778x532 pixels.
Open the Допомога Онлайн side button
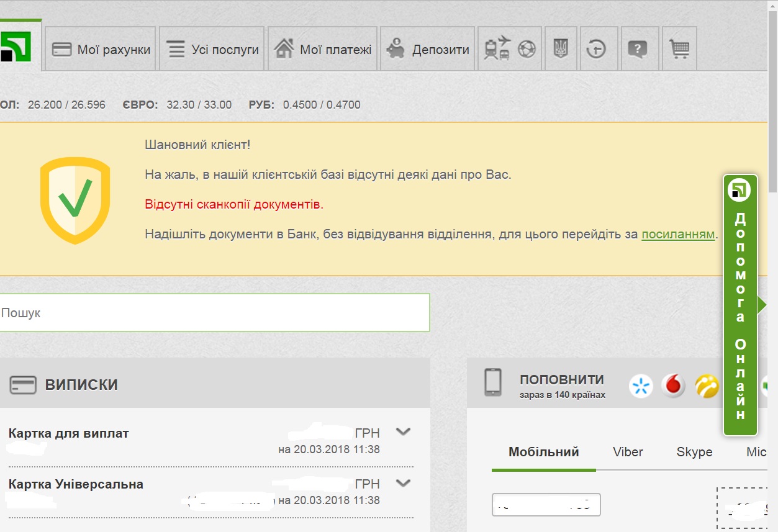[x=740, y=304]
